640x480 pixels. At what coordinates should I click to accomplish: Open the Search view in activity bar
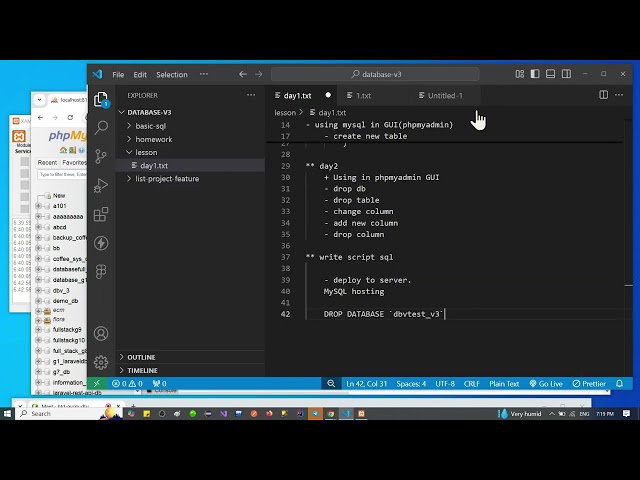click(101, 127)
